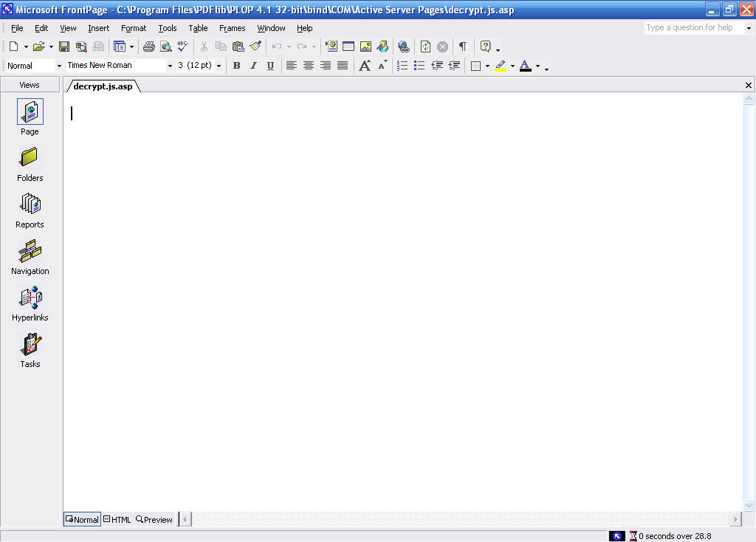Insert picture from file icon
This screenshot has height=542, width=756.
click(365, 47)
